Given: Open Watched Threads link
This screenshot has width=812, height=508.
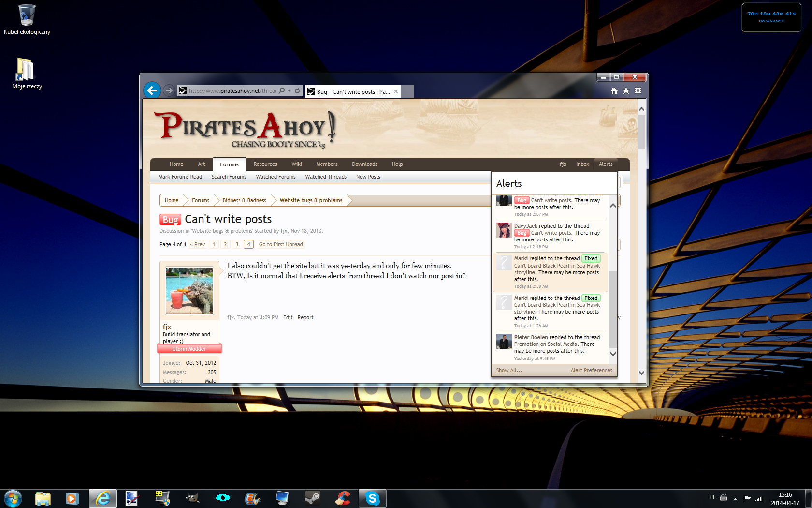Looking at the screenshot, I should coord(326,177).
